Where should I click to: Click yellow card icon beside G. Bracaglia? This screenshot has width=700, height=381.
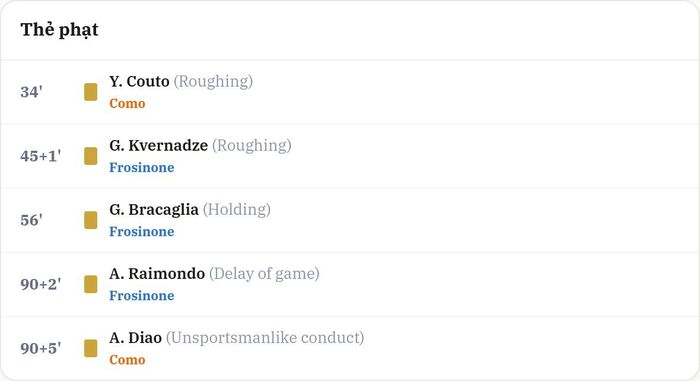click(x=91, y=220)
